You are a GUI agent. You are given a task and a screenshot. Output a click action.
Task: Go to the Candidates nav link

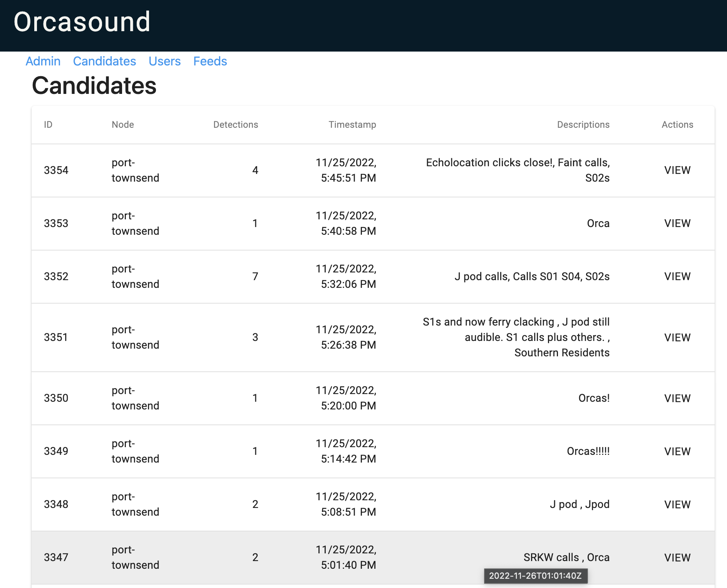coord(104,61)
